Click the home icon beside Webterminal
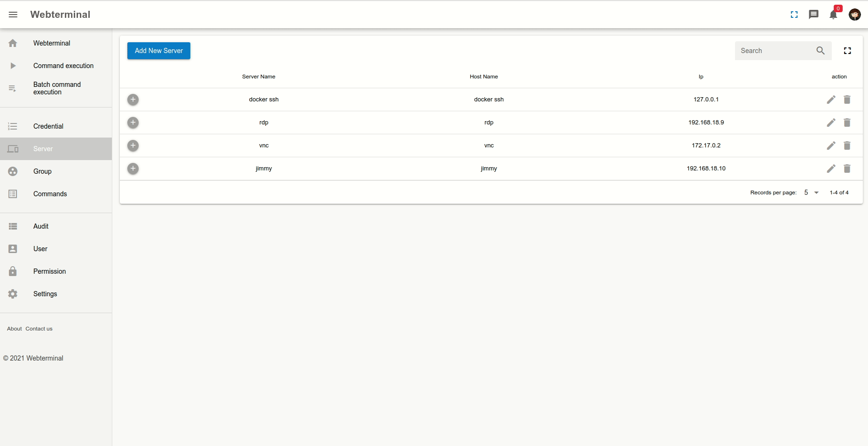 coord(13,43)
